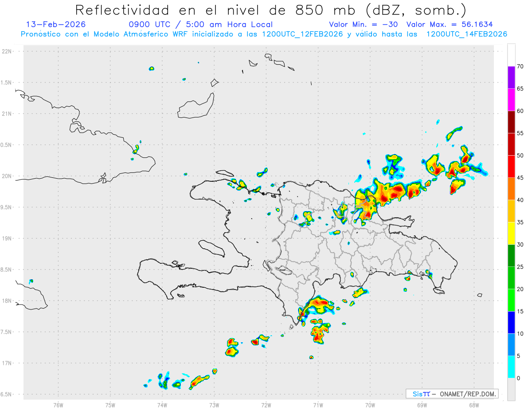Click longitude axis label '69W'
The width and height of the screenshot is (532, 411).
422,405
